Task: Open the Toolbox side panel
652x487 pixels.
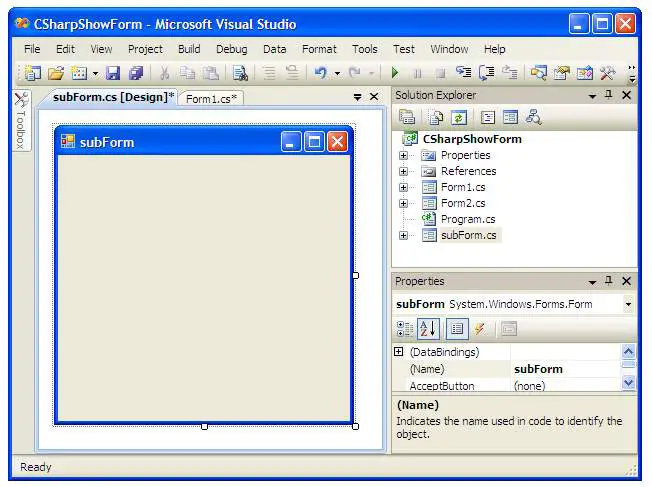Action: tap(20, 122)
